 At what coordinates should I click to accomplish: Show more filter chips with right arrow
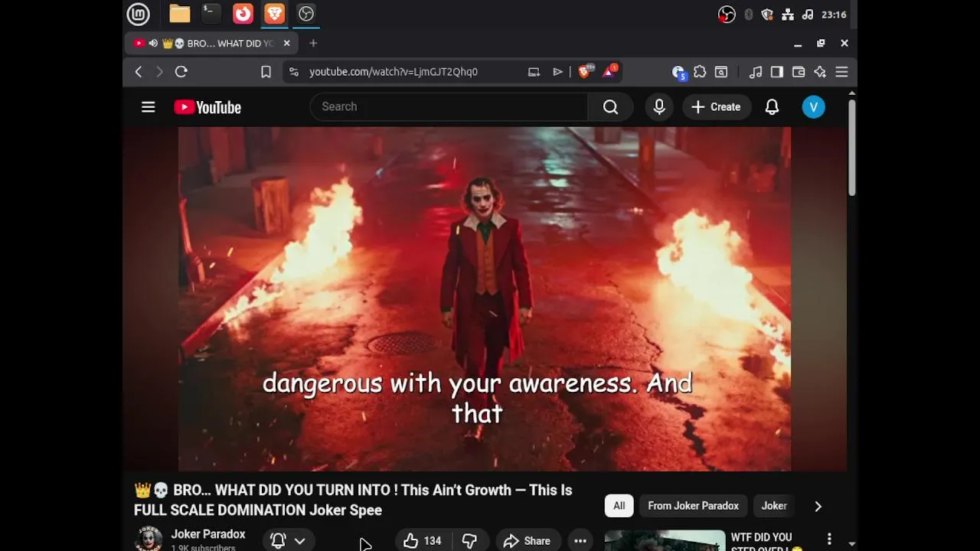(x=818, y=506)
